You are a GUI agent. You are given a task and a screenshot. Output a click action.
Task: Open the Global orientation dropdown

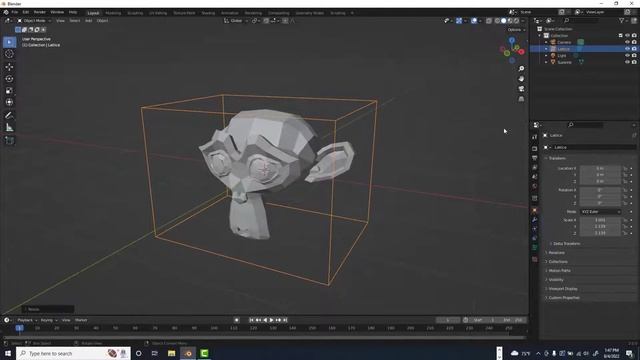236,21
